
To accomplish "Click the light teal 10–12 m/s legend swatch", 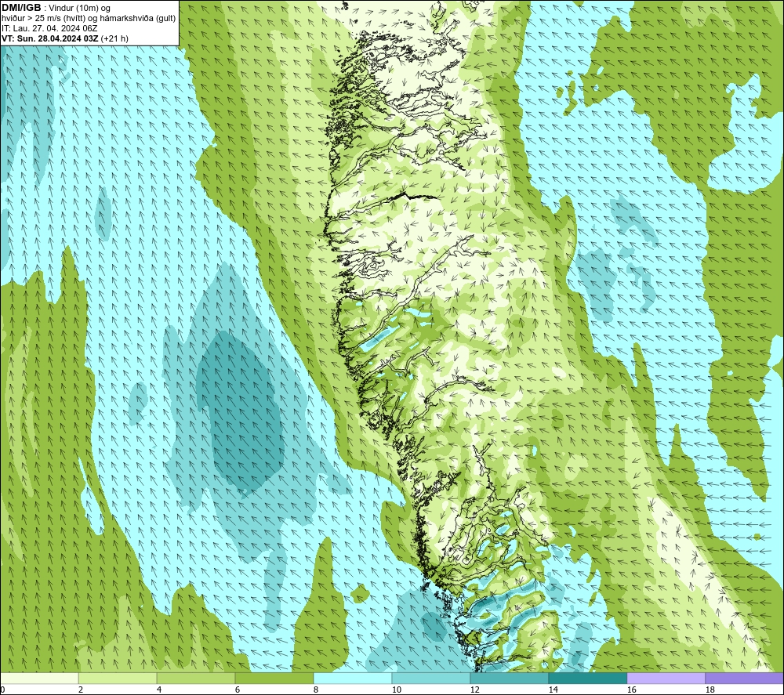I will [431, 678].
